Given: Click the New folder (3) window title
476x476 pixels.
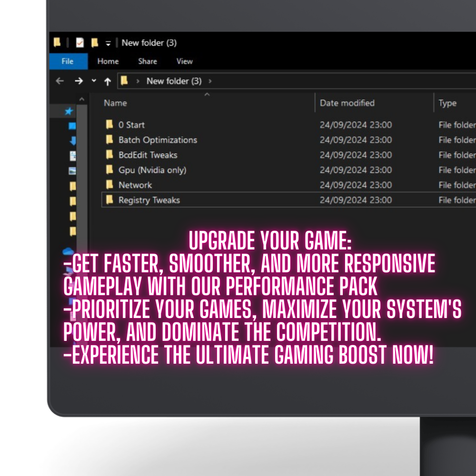Looking at the screenshot, I should [149, 43].
